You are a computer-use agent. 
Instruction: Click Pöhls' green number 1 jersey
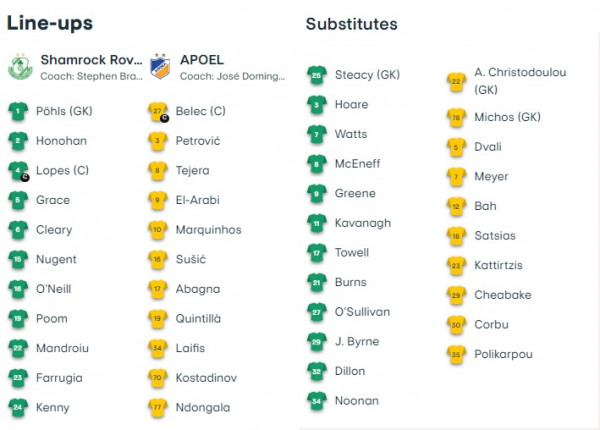tap(18, 111)
